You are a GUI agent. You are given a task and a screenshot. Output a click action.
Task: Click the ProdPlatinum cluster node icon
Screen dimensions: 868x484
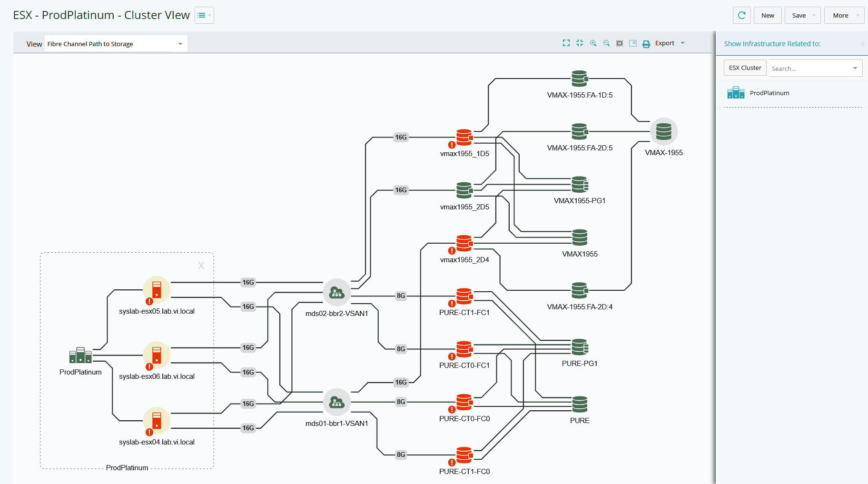[80, 355]
